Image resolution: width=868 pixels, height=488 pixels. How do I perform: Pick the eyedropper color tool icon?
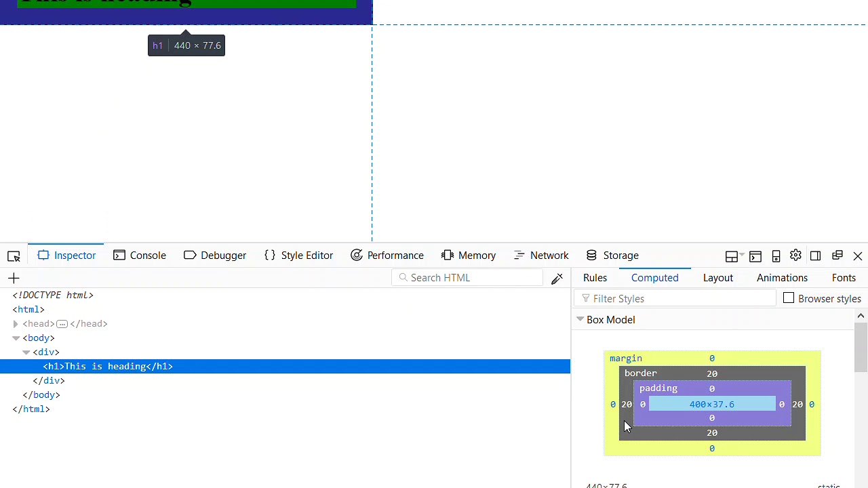[x=557, y=279]
